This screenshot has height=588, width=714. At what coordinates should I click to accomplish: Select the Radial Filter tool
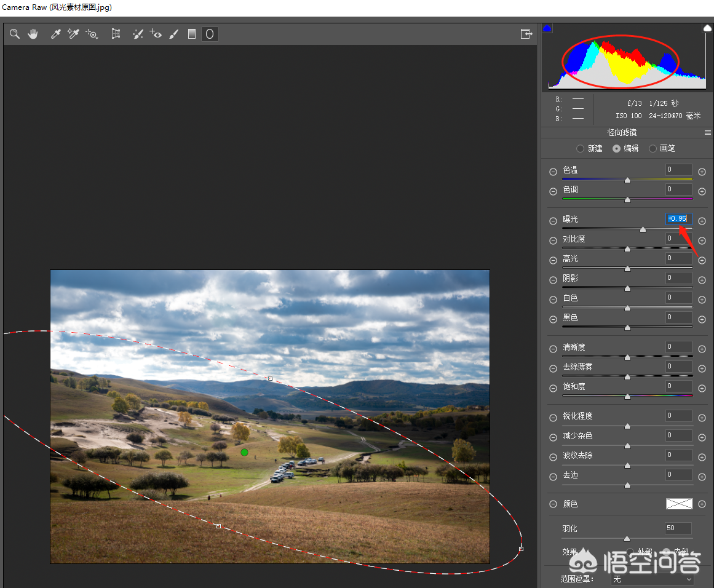tap(210, 34)
